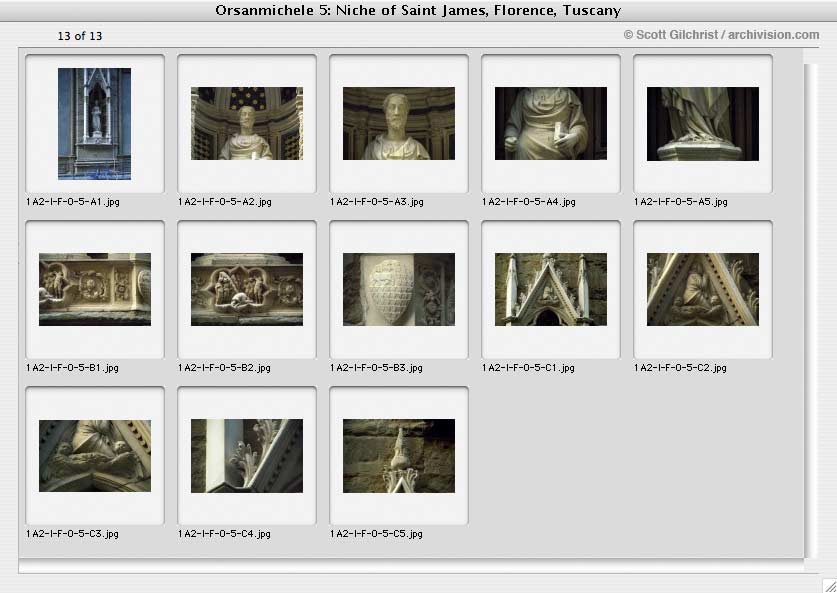Viewport: 837px width, 593px height.
Task: Click filename label 1A2-I-F-O-5-C1.jpg
Action: click(528, 368)
